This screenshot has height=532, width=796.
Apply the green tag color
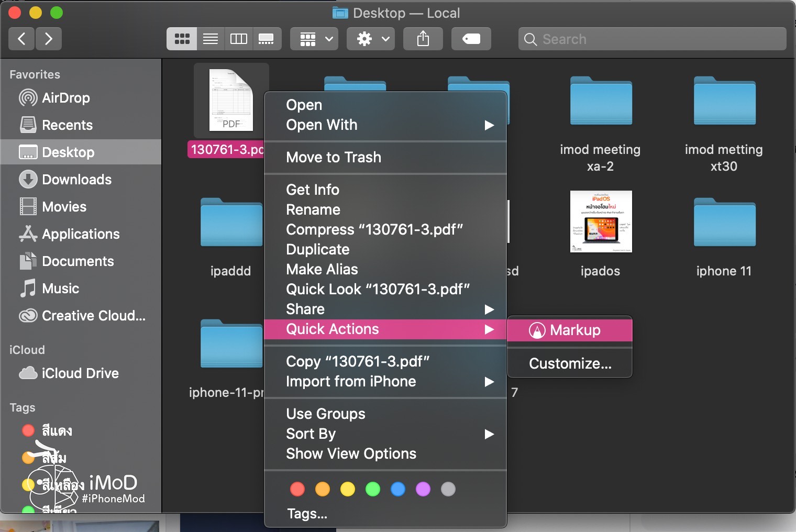point(373,489)
